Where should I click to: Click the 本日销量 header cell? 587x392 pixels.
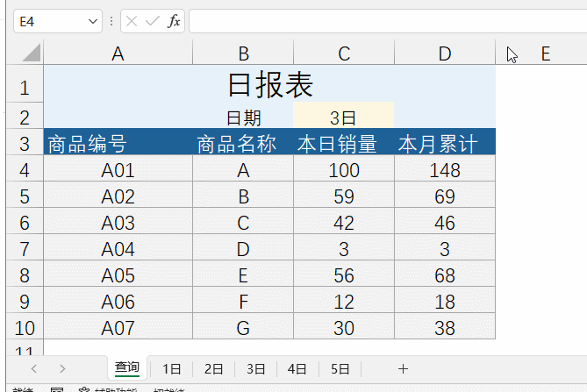click(344, 142)
